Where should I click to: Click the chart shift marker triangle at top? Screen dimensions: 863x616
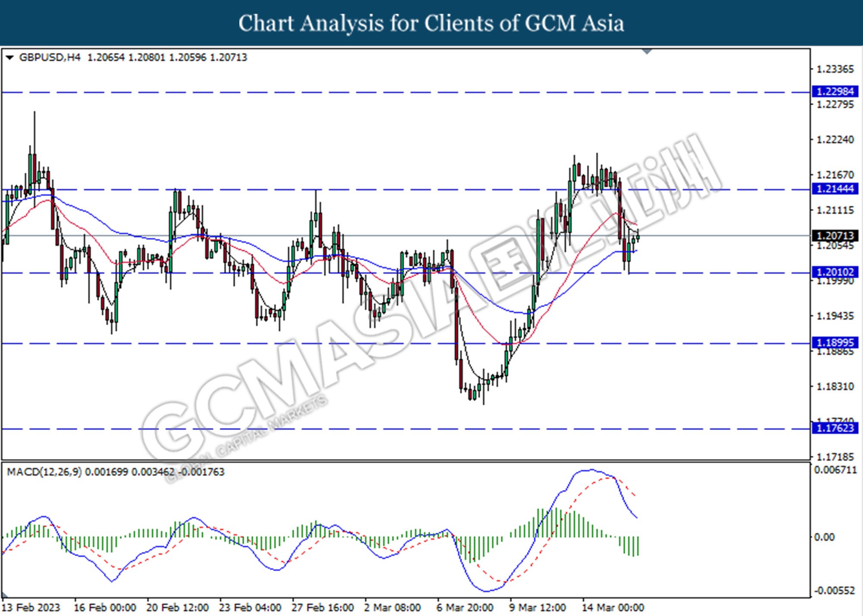point(647,51)
